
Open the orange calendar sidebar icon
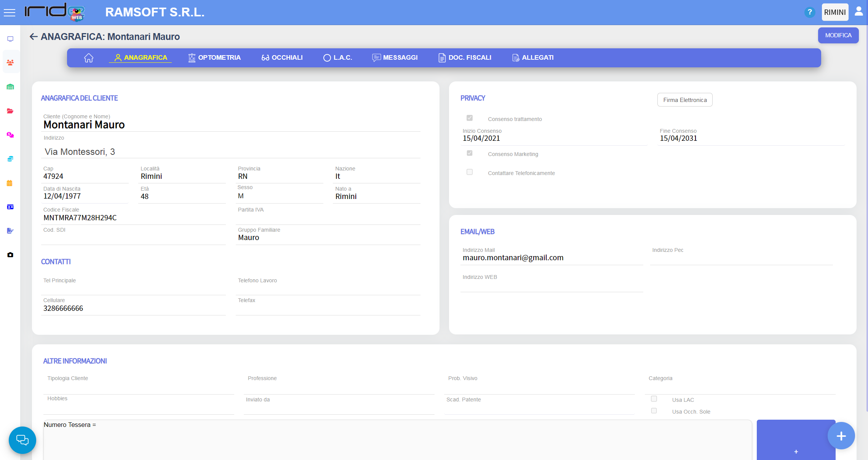tap(10, 183)
